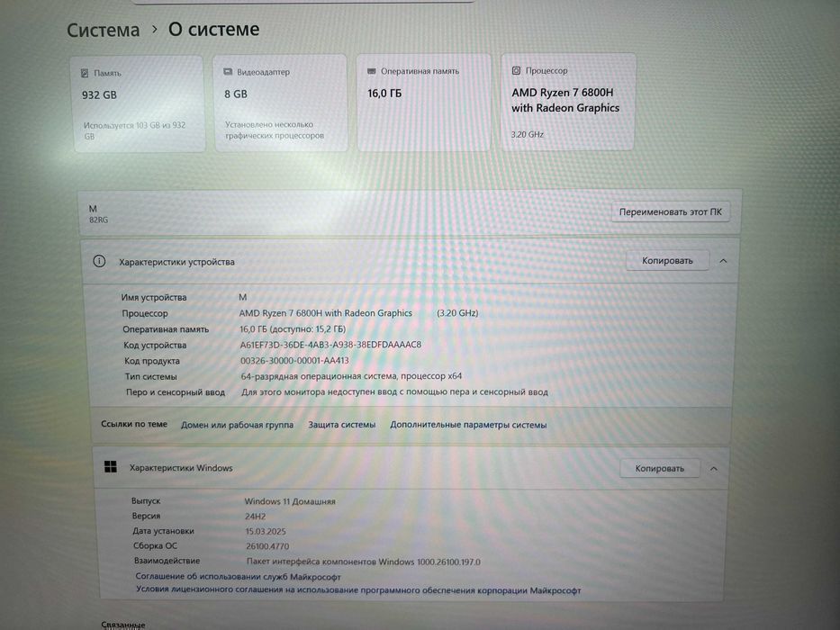
Task: Click Переименовать этот ПК button
Action: [670, 211]
